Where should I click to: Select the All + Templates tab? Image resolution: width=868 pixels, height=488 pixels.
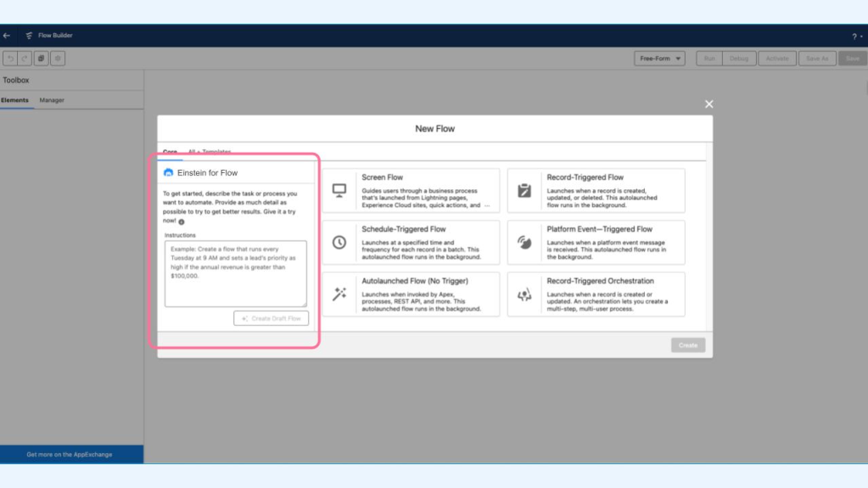tap(210, 152)
